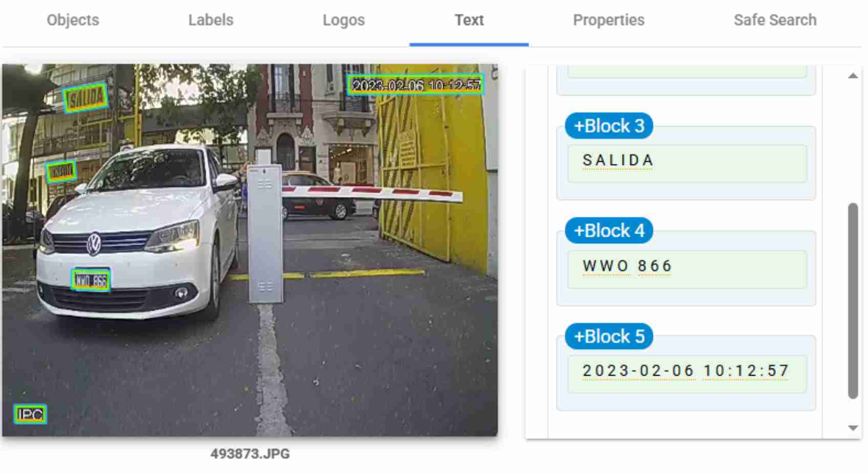Go to the Logos tab

coord(344,20)
